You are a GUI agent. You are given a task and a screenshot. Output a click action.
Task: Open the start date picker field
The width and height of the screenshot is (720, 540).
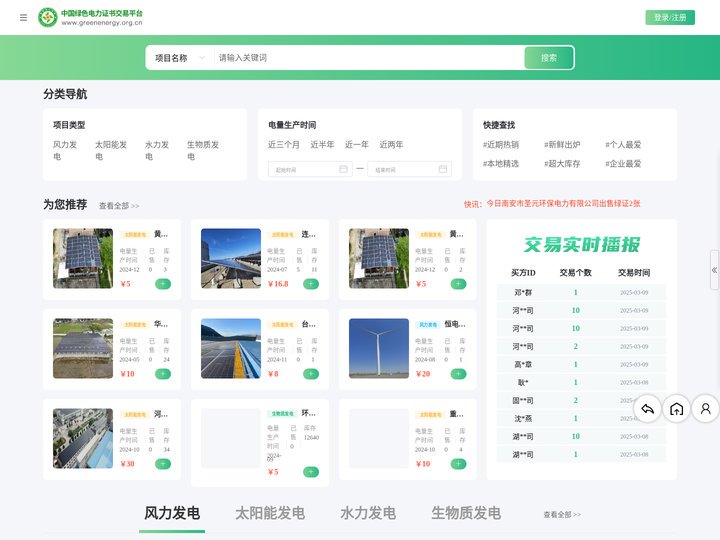click(x=310, y=169)
